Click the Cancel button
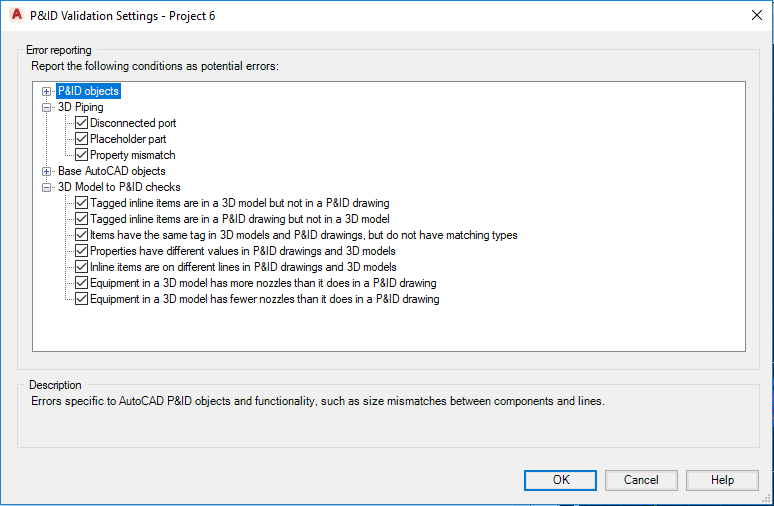The width and height of the screenshot is (774, 506). 641,480
